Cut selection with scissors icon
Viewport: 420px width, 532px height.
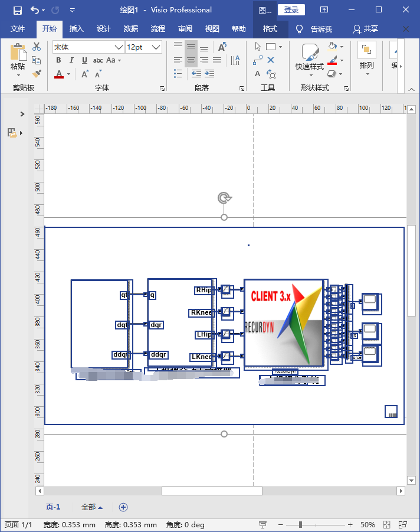[36, 47]
